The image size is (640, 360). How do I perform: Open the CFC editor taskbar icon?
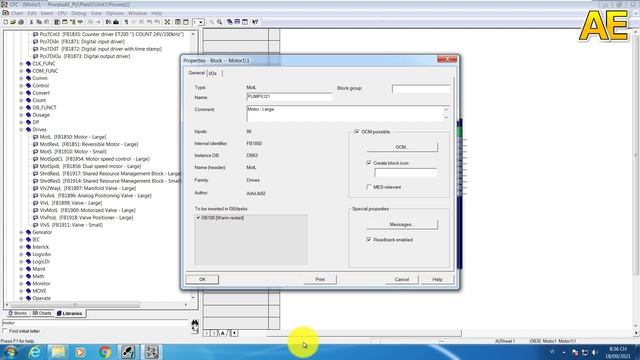tap(152, 352)
